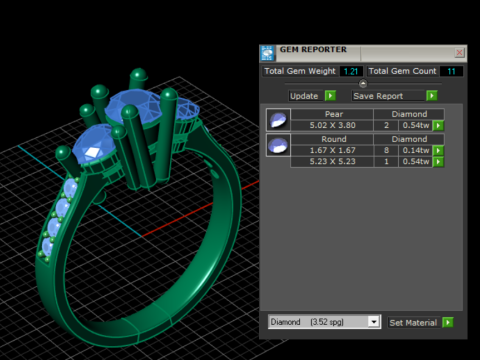The image size is (480, 360).
Task: Click green arrow on 5.02 X 3.80 row
Action: pyautogui.click(x=438, y=125)
